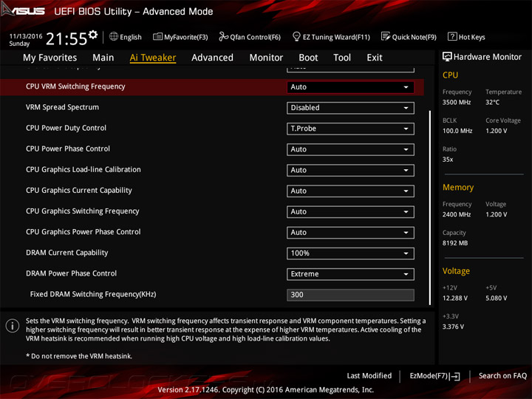Image resolution: width=532 pixels, height=399 pixels.
Task: Expand DRAM Power Phase Control dropdown
Action: 350,274
